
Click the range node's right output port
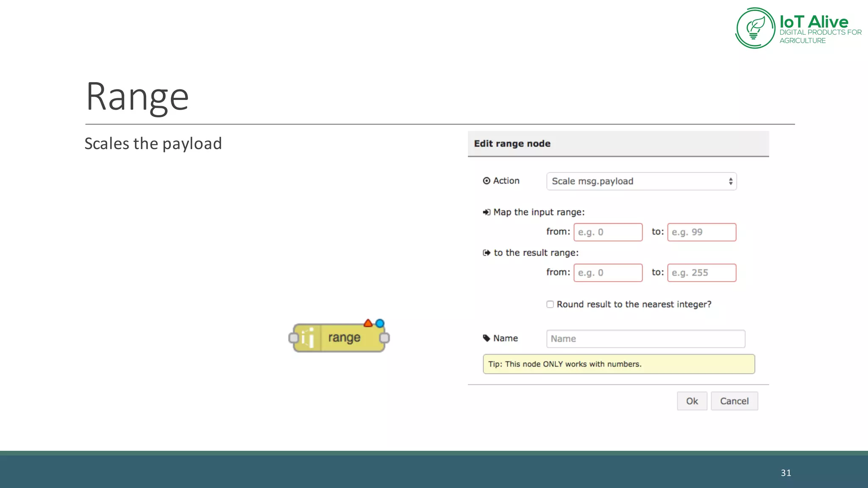(384, 338)
